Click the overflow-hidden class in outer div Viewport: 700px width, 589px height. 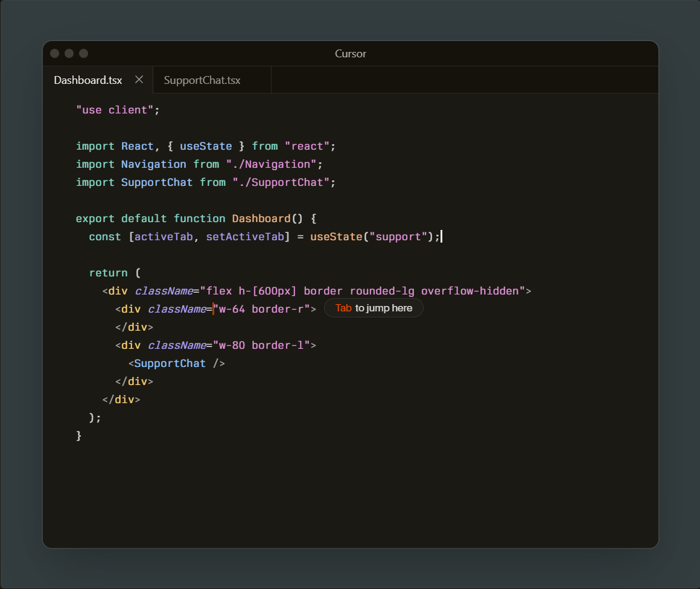coord(470,291)
